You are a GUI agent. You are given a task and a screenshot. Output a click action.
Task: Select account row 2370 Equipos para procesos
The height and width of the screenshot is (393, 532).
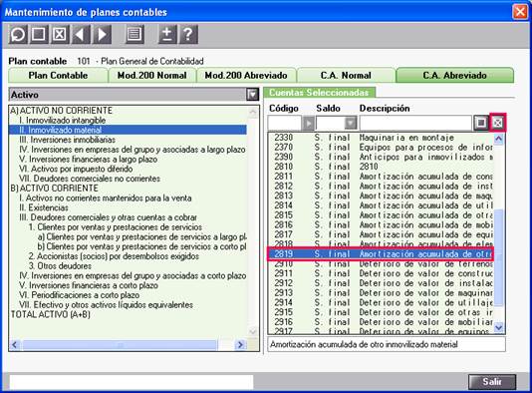point(381,147)
